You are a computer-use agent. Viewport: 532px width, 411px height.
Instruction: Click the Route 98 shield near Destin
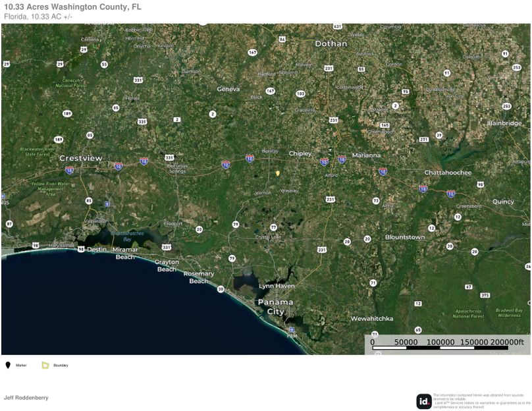(x=82, y=248)
